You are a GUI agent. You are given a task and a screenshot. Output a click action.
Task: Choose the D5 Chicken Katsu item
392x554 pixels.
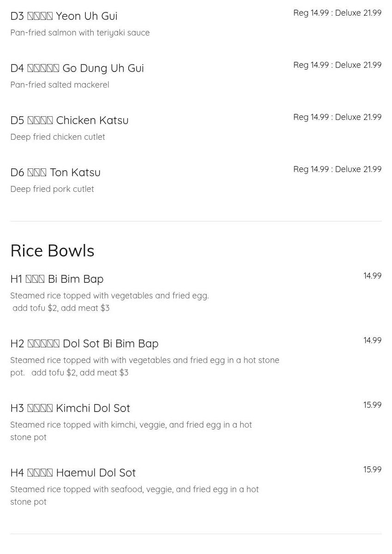69,120
